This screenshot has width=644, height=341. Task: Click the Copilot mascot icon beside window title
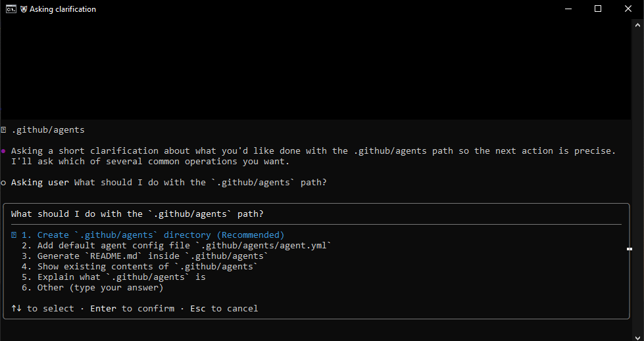pos(24,9)
